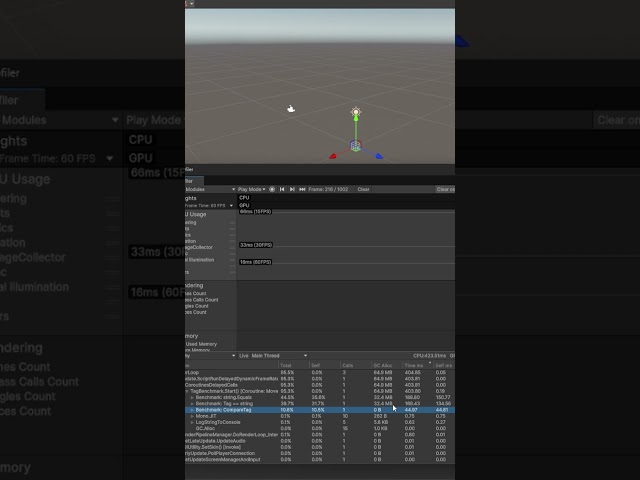
Task: Select the camera gizmo in Scene view
Action: point(291,109)
